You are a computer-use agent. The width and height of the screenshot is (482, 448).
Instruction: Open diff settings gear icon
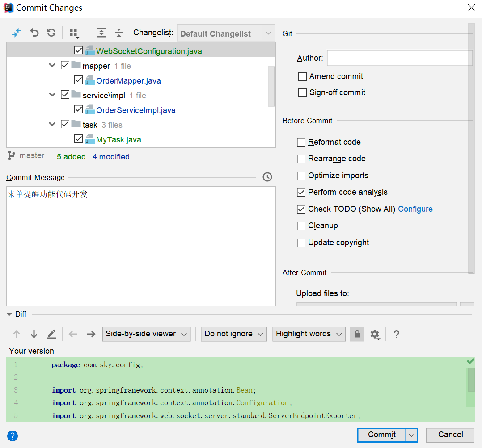(x=375, y=334)
